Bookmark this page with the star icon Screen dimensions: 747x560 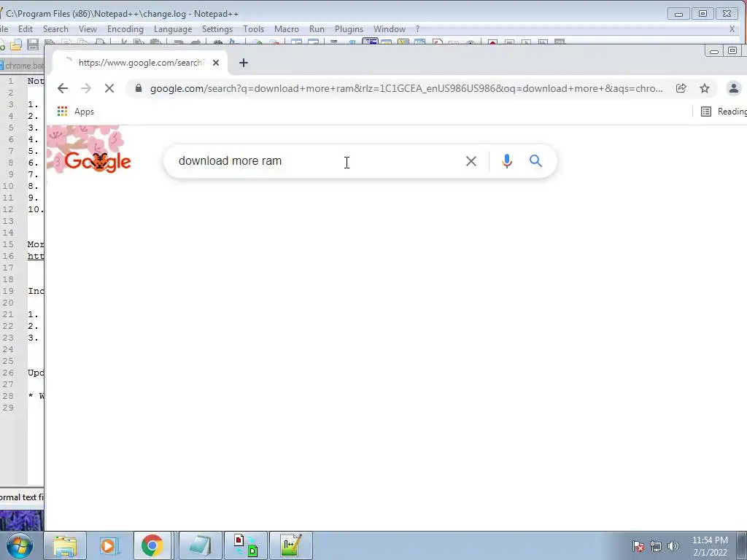pyautogui.click(x=705, y=88)
